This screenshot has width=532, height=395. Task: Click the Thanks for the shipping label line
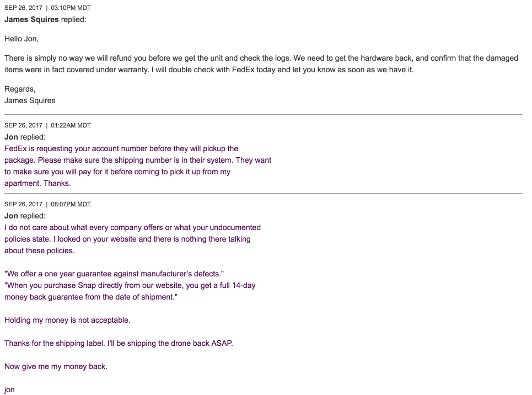(119, 343)
